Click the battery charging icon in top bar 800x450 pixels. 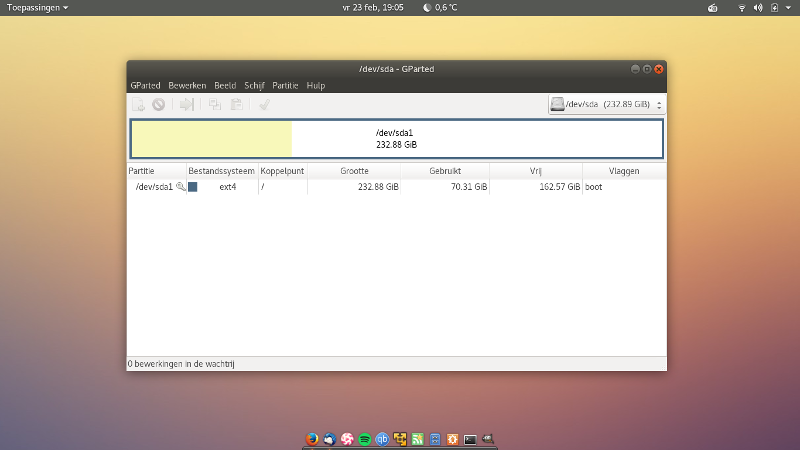click(x=774, y=8)
